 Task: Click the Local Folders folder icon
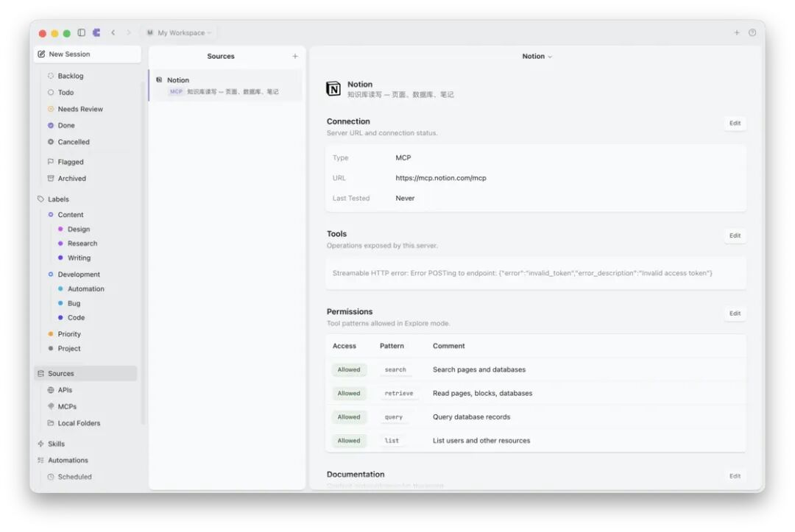coord(51,423)
